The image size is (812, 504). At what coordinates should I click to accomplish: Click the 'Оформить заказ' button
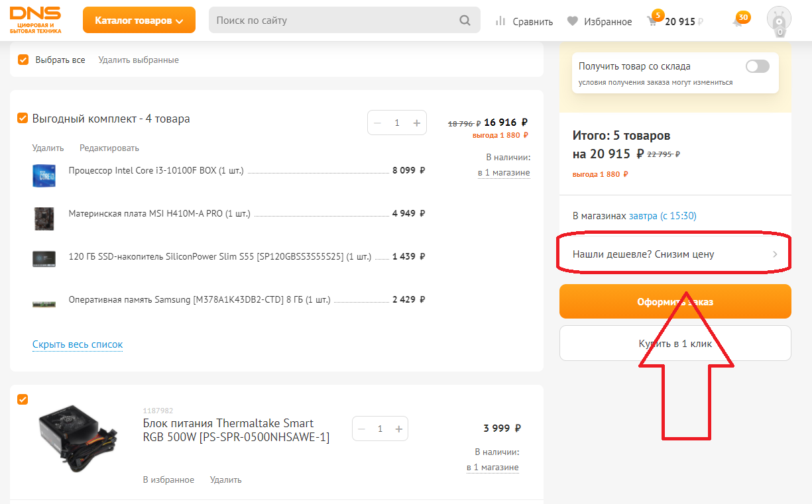675,301
